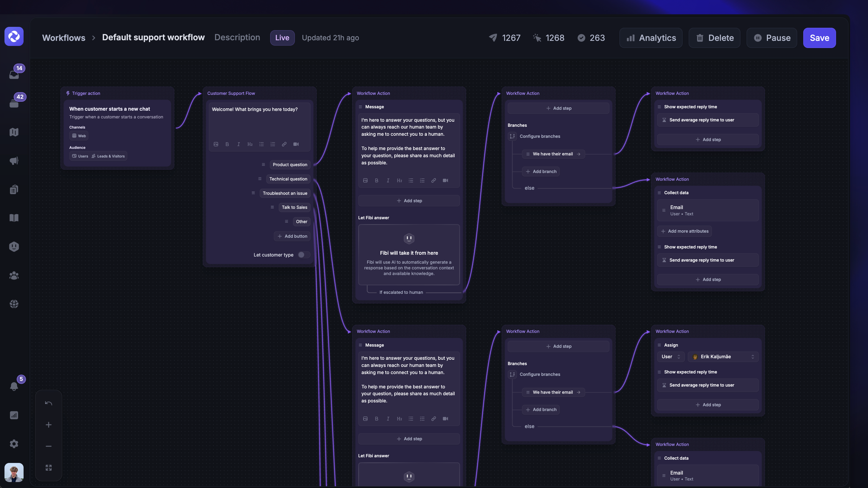Toggle the Let customer type switch

pos(304,255)
